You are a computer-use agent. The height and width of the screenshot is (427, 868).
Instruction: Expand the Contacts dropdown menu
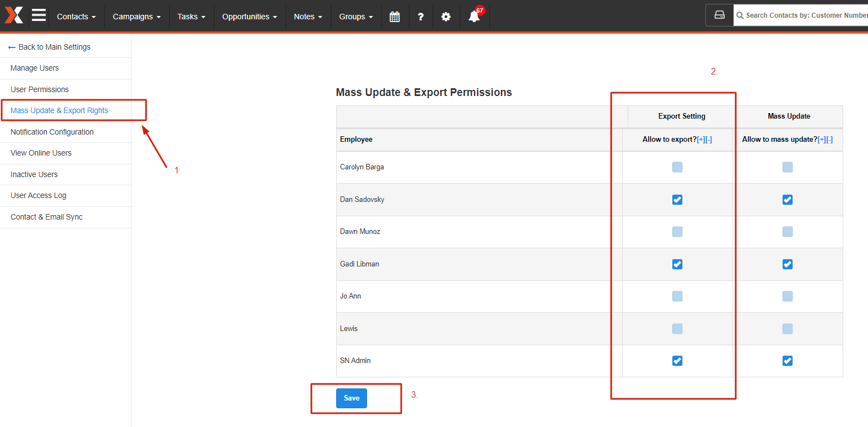pos(76,17)
